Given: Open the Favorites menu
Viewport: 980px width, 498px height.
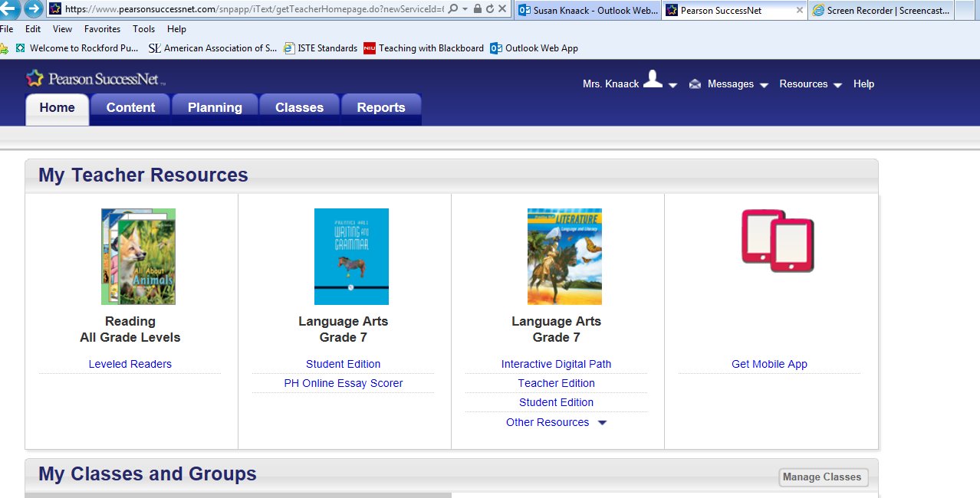Looking at the screenshot, I should point(103,29).
